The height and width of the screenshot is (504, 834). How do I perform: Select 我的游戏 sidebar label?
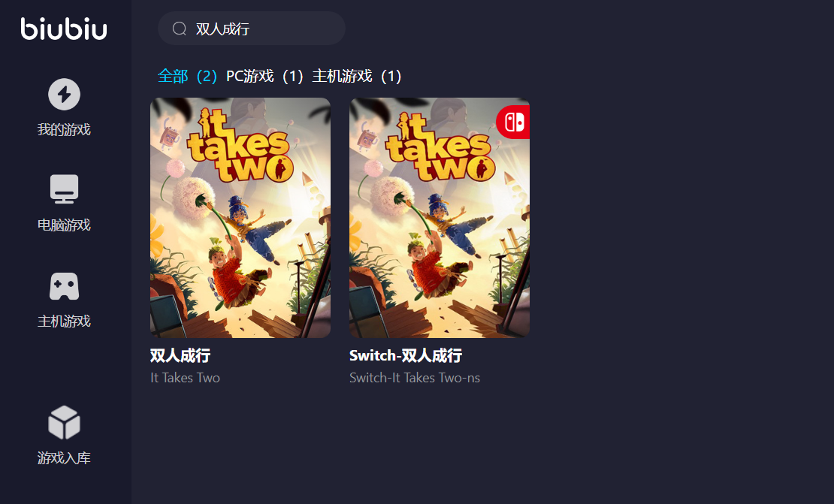(x=65, y=129)
